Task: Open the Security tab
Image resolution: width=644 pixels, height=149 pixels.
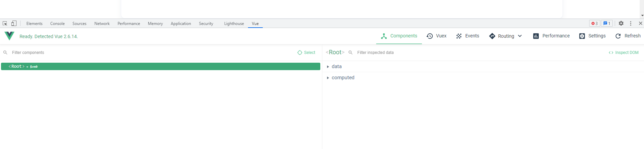Action: (206, 24)
